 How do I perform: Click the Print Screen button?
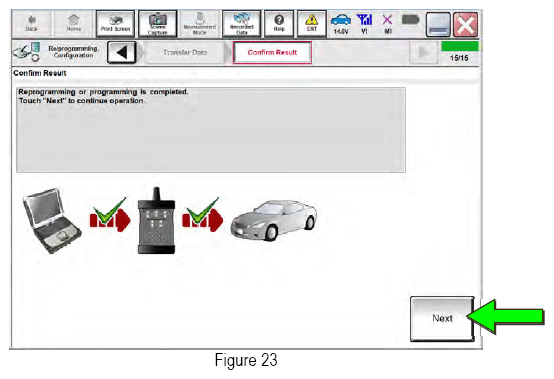coord(115,24)
